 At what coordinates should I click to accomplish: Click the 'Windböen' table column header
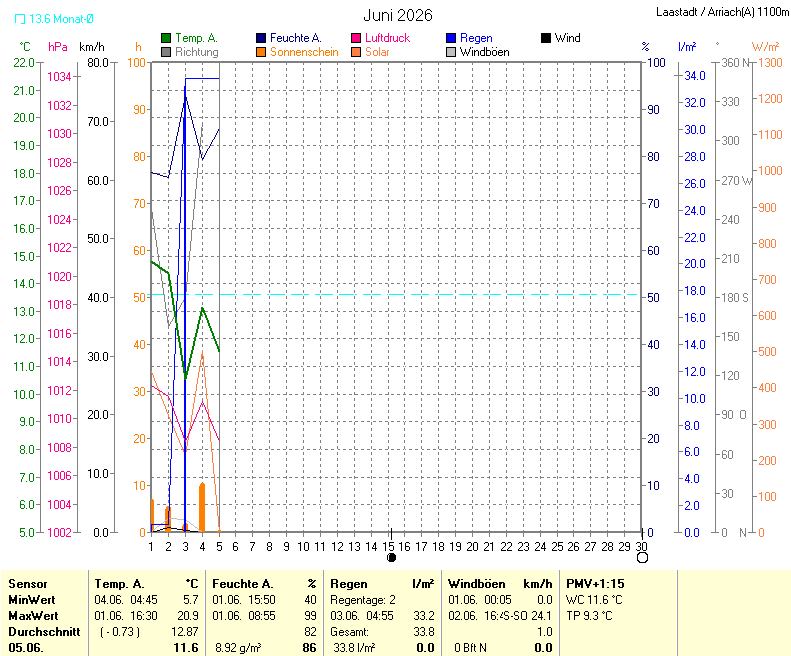point(477,584)
